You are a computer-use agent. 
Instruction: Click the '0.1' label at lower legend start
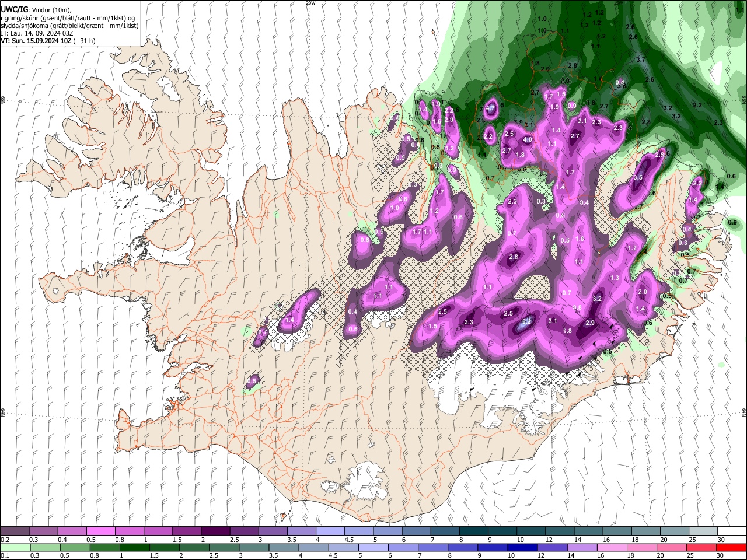pyautogui.click(x=5, y=555)
